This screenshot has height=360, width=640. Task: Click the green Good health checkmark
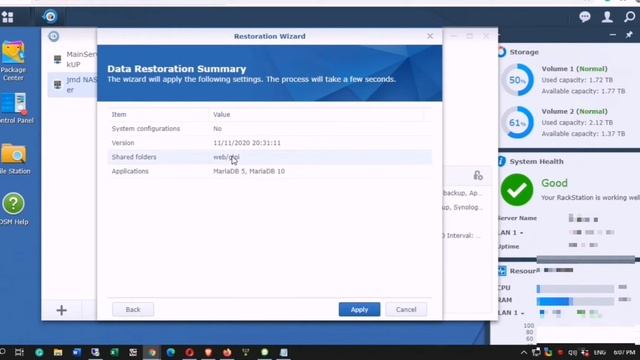(x=517, y=190)
